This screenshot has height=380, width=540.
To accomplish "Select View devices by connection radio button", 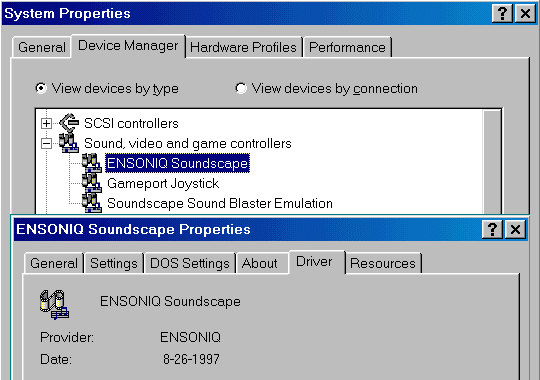I will (241, 88).
